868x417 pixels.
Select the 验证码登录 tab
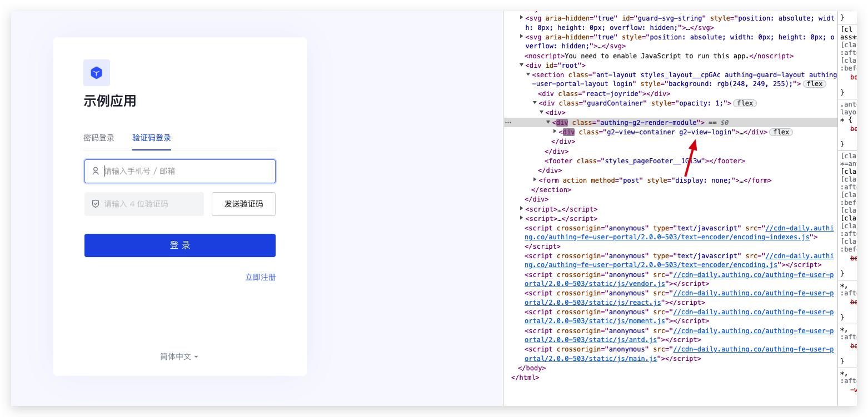pos(152,138)
